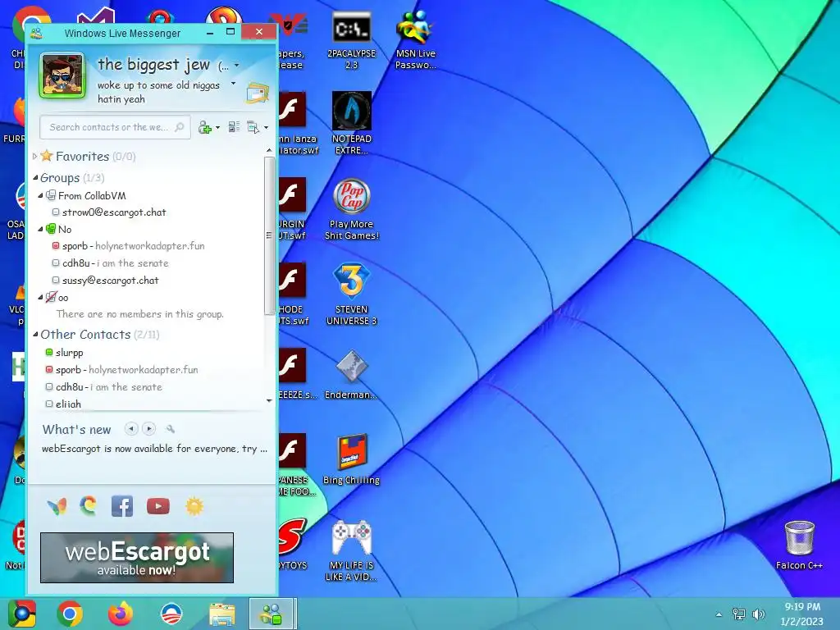Image resolution: width=840 pixels, height=630 pixels.
Task: Click the Search contacts input field
Action: pos(115,127)
